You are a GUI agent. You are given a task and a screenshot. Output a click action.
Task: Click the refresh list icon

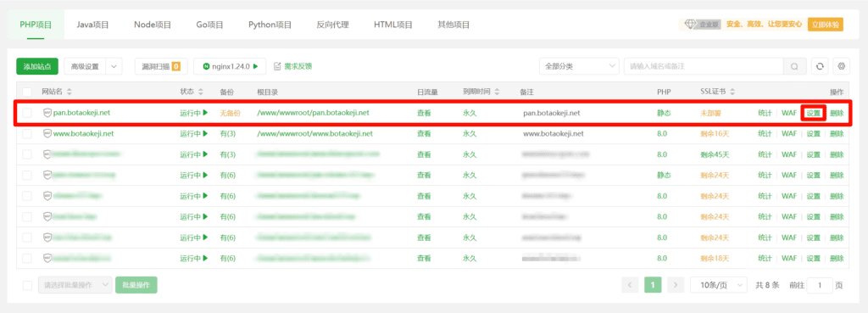pyautogui.click(x=820, y=66)
